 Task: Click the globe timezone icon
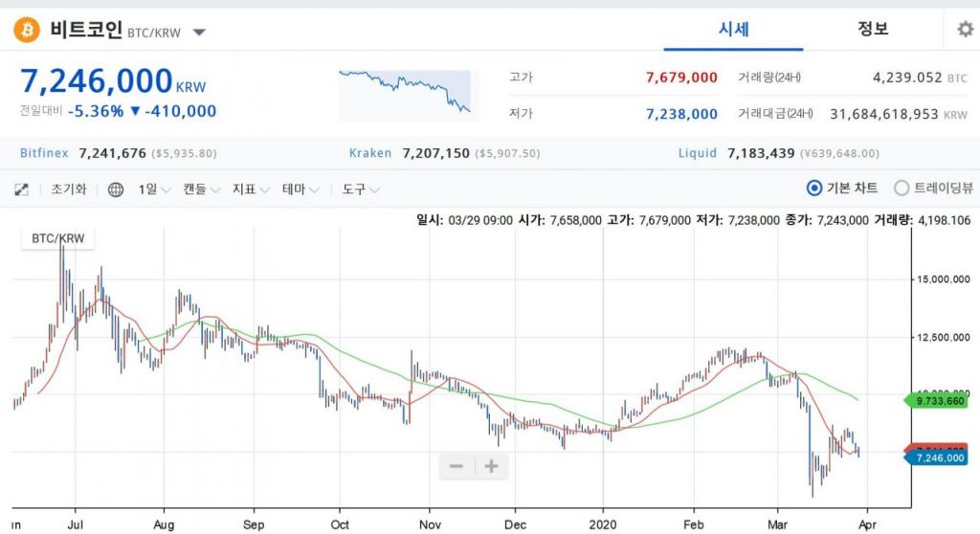(116, 189)
